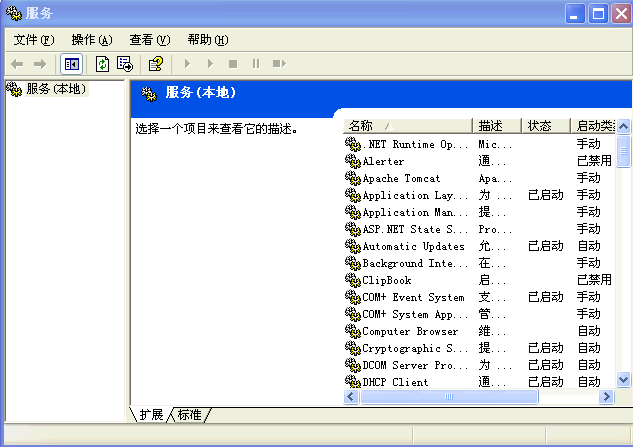Click the Restart Service toolbar icon
The image size is (633, 447).
279,64
